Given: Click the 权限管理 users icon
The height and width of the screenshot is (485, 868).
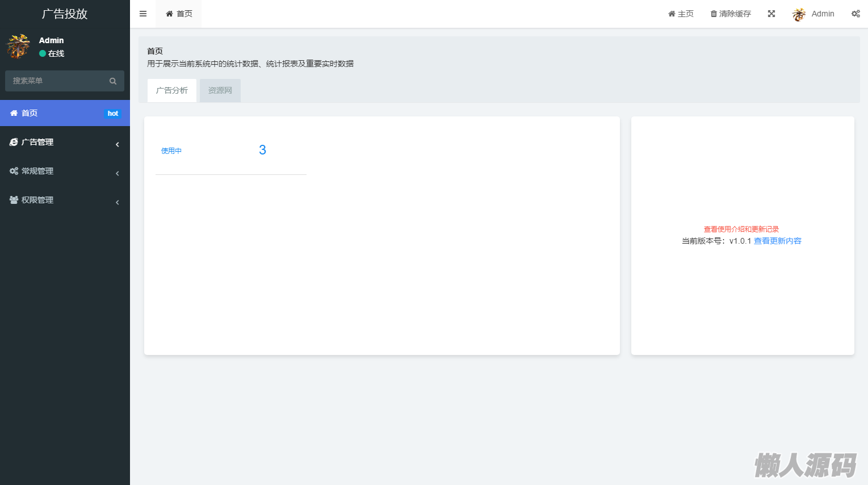Looking at the screenshot, I should 14,200.
